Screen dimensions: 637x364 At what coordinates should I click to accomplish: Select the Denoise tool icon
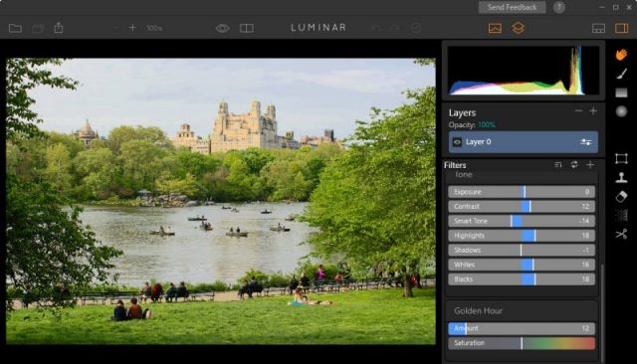(x=621, y=215)
